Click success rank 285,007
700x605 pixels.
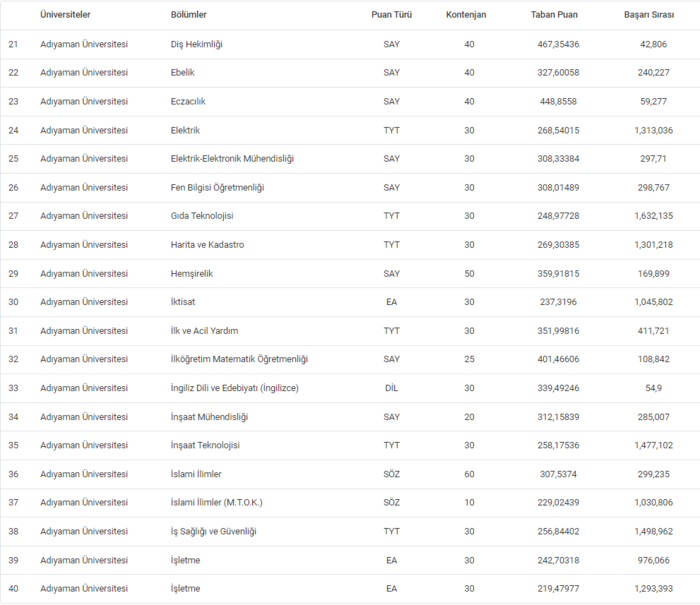pyautogui.click(x=653, y=417)
